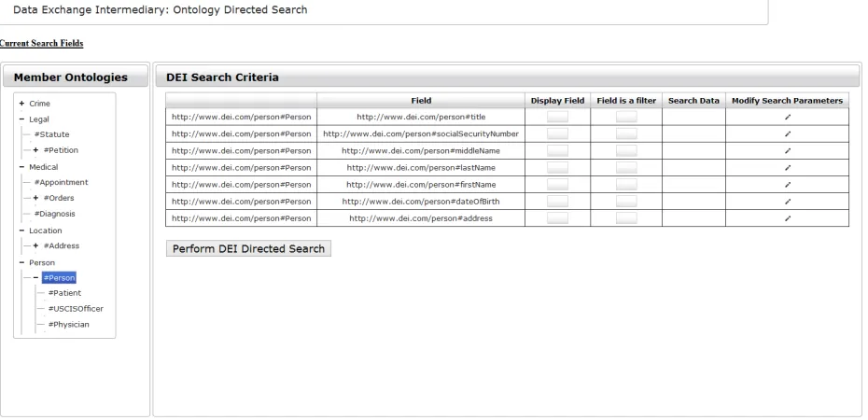Open the Current Search Fields link

tap(41, 43)
